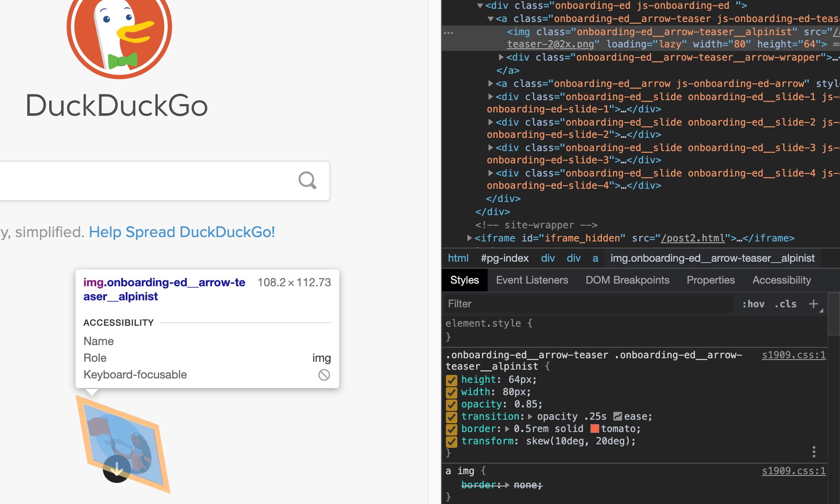Open the Event Listeners tab
Image resolution: width=840 pixels, height=504 pixels.
pyautogui.click(x=532, y=280)
